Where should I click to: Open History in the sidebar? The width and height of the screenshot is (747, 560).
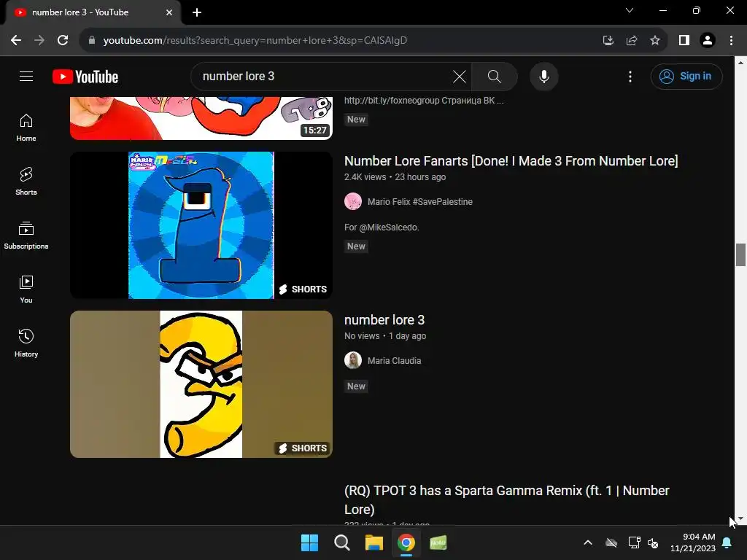pos(26,343)
